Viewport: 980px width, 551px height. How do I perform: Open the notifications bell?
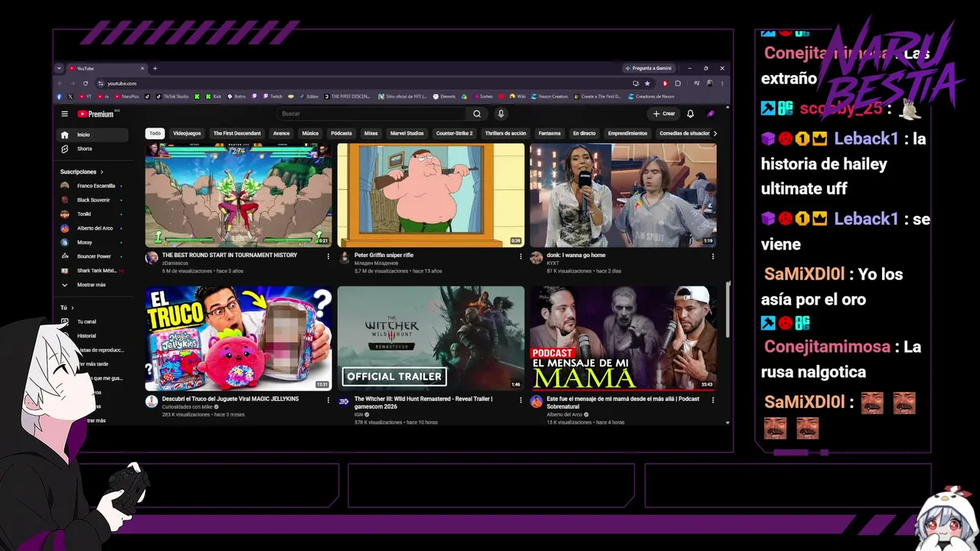[690, 114]
